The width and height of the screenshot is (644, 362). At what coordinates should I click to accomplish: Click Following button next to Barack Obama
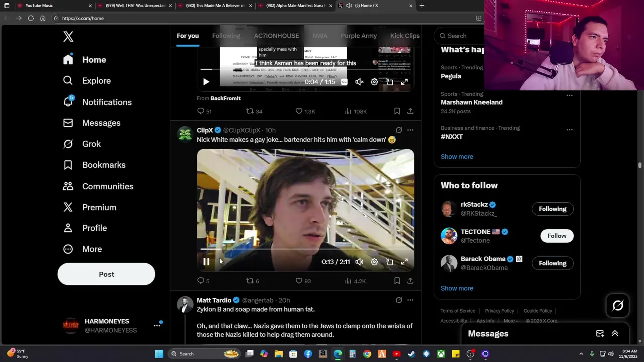click(552, 263)
